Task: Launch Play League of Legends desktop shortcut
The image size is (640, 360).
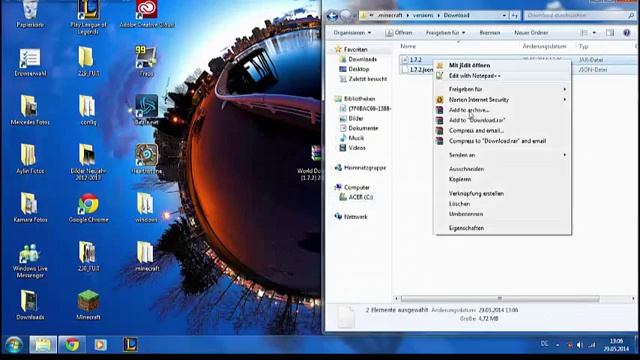Action: click(88, 16)
